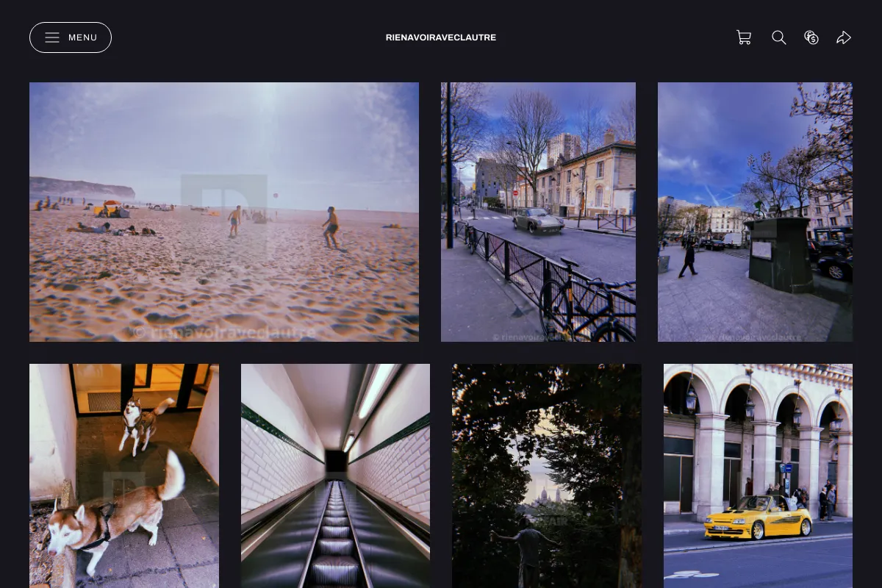Viewport: 882px width, 588px height.
Task: Click the hamburger lines icon
Action: click(52, 37)
